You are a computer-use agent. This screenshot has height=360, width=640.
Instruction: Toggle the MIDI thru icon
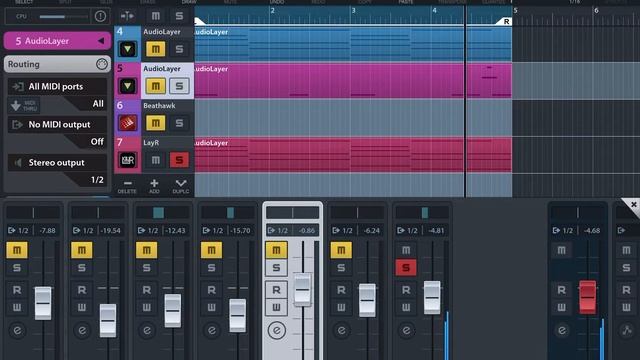pyautogui.click(x=24, y=105)
